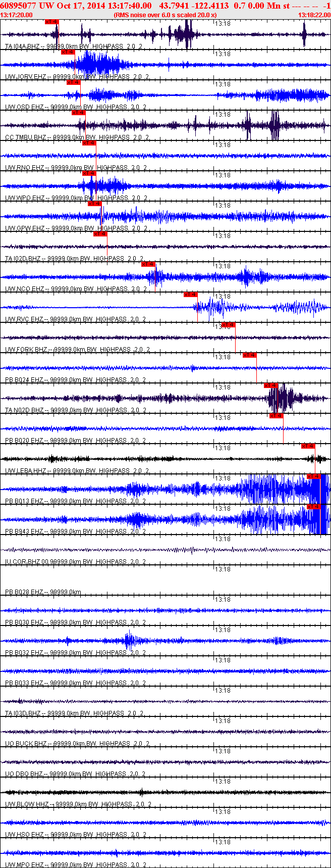The image size is (331, 868).
Task: Click the event ID 60895077 in header
Action: 18,6
